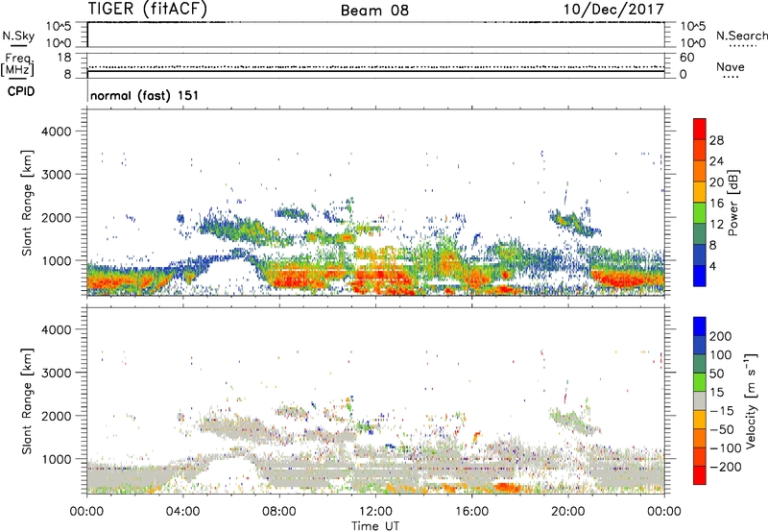Viewport: 768px width, 532px height.
Task: Pick the light green 12-16 dB power segment
Action: pos(700,213)
